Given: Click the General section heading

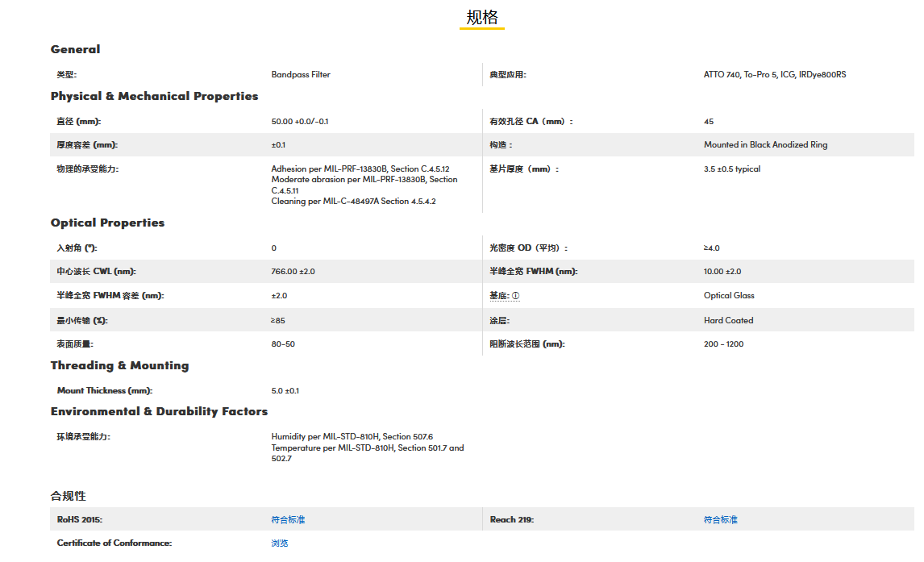Looking at the screenshot, I should tap(75, 49).
